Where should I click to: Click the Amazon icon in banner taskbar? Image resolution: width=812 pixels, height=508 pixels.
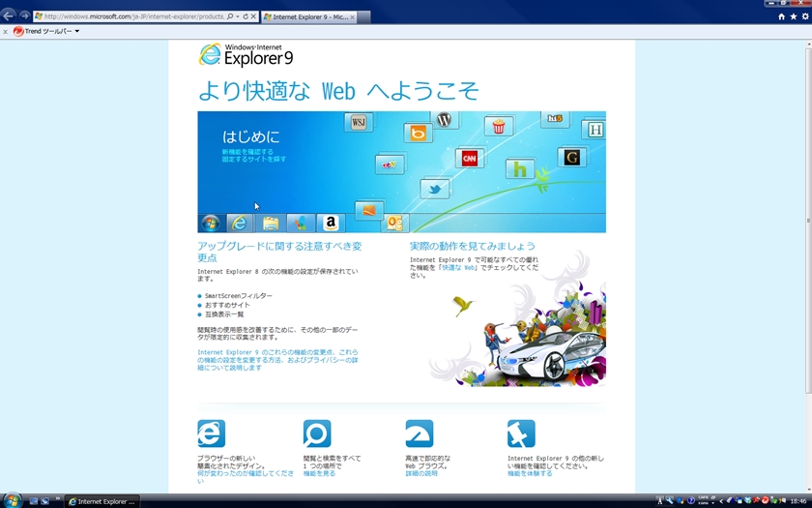tap(331, 224)
